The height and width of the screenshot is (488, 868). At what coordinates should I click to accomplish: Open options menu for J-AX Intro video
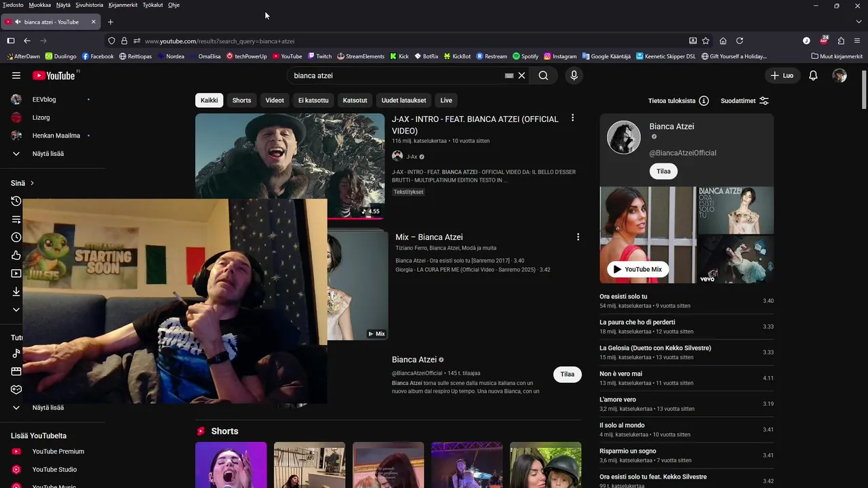tap(572, 118)
